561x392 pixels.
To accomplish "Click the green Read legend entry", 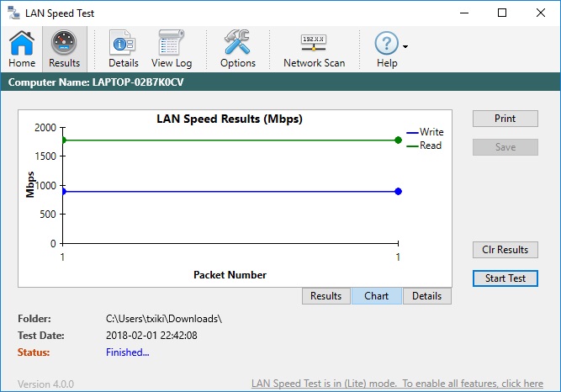I will pyautogui.click(x=424, y=146).
